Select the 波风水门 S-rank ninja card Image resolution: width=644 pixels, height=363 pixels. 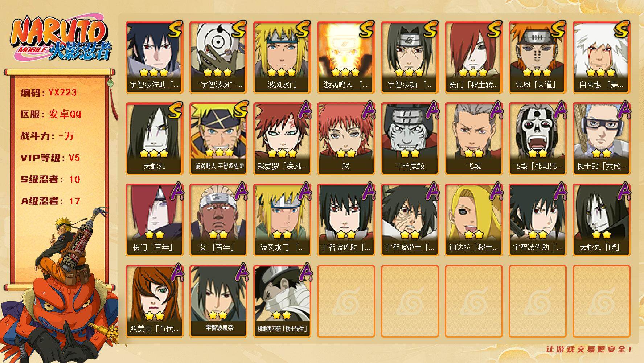point(282,57)
